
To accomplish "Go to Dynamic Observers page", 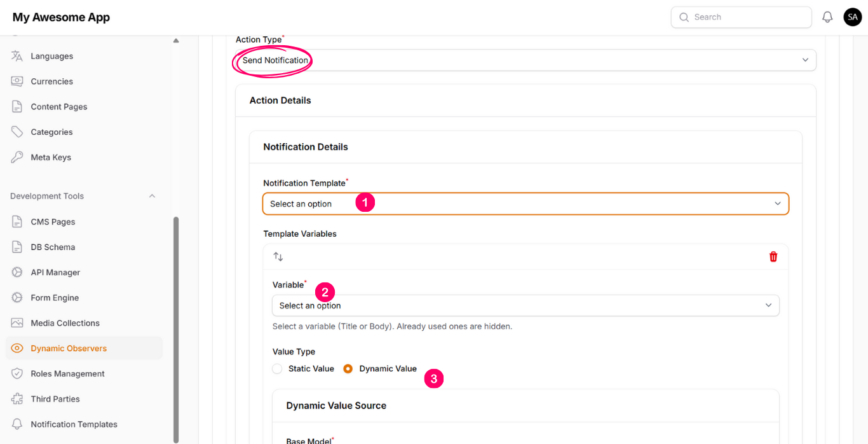I will (x=69, y=348).
